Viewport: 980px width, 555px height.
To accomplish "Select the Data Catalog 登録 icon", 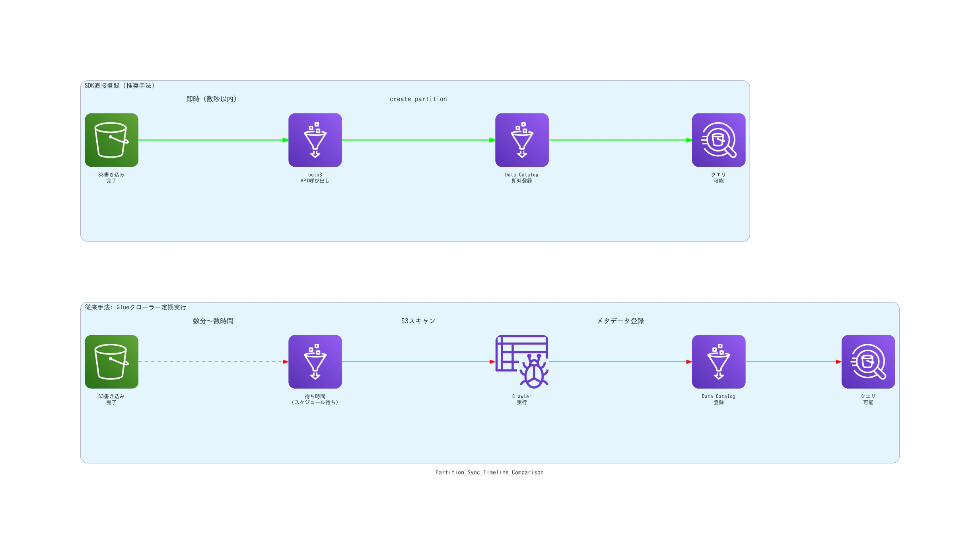I will pos(719,362).
